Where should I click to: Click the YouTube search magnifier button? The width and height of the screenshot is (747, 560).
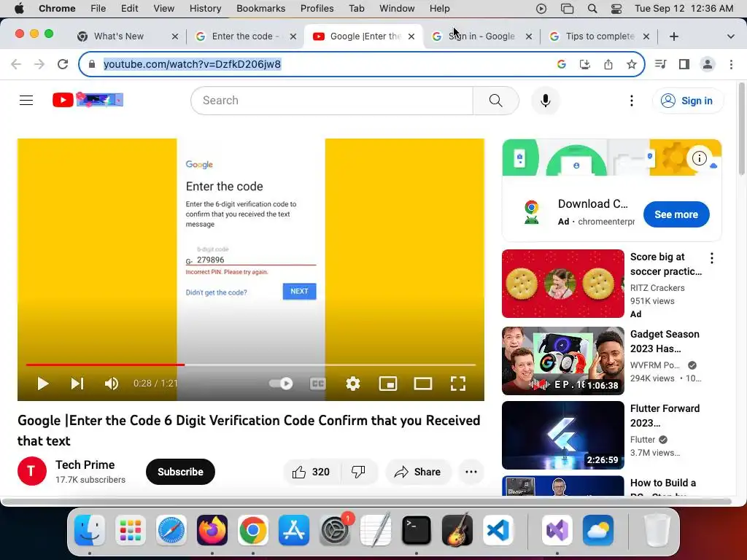(495, 101)
